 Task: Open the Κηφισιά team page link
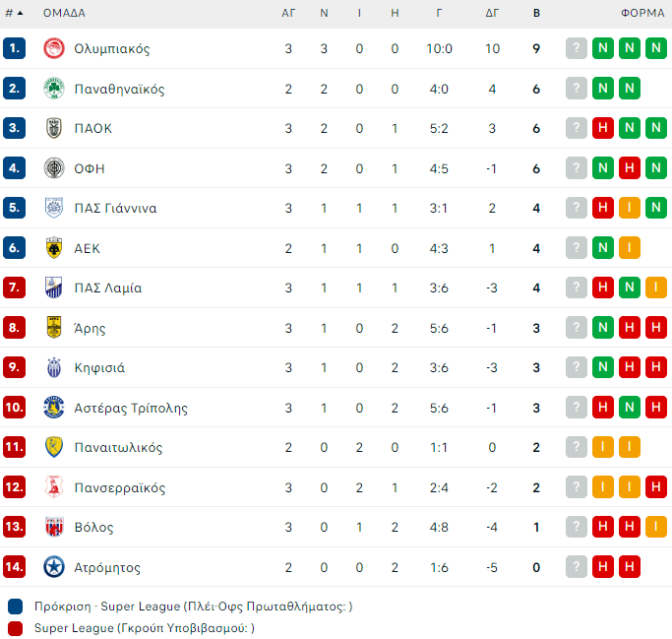[99, 367]
